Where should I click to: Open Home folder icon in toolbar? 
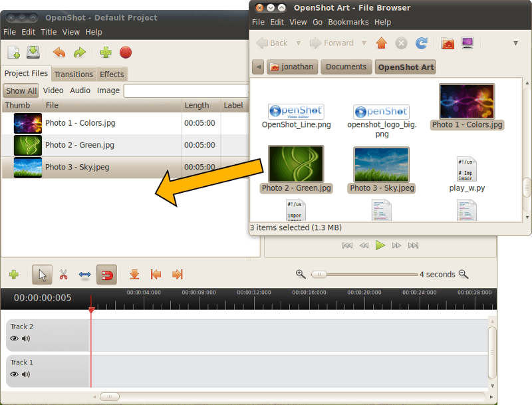tap(448, 43)
